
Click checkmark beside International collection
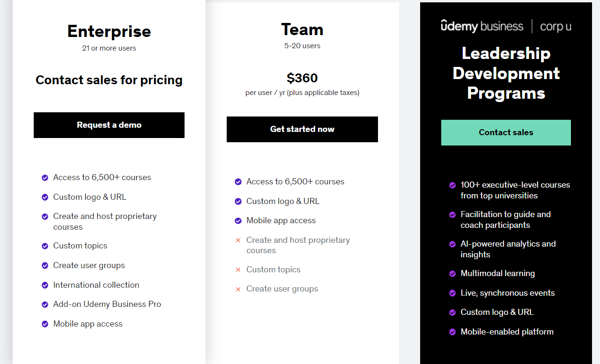click(x=45, y=285)
